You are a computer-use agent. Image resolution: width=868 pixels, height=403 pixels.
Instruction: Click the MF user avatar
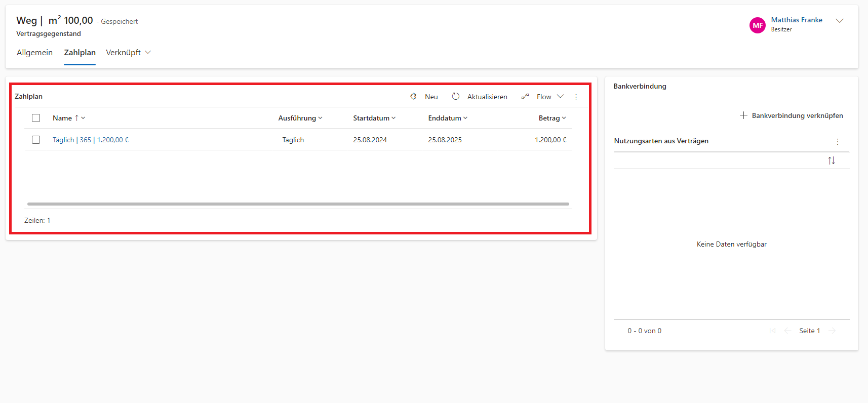tap(757, 25)
